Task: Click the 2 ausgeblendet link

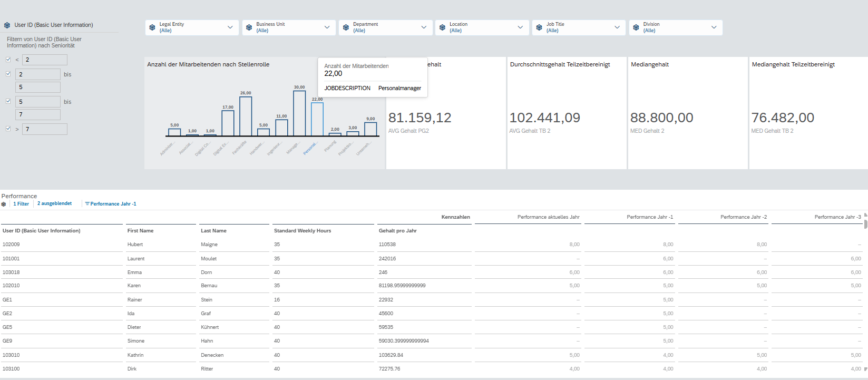Action: click(x=54, y=203)
